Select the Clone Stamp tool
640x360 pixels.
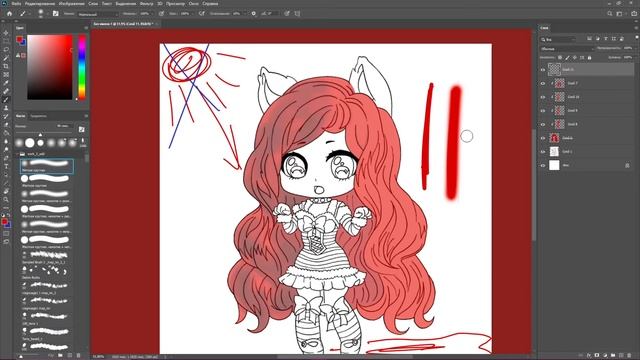[6, 108]
